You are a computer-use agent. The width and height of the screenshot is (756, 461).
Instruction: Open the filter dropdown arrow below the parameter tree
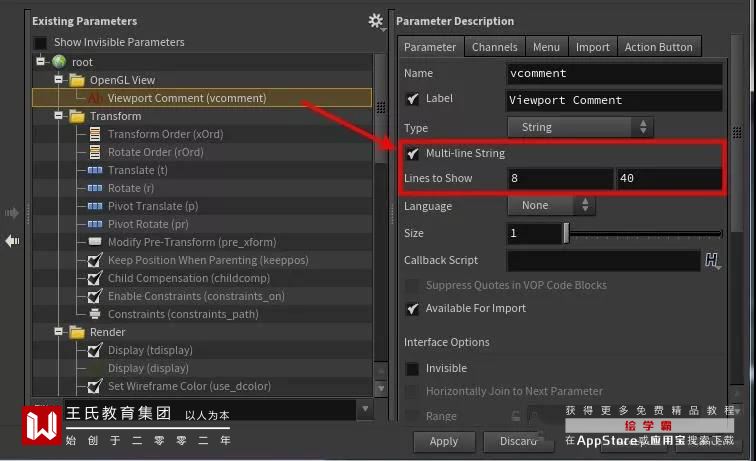point(365,409)
